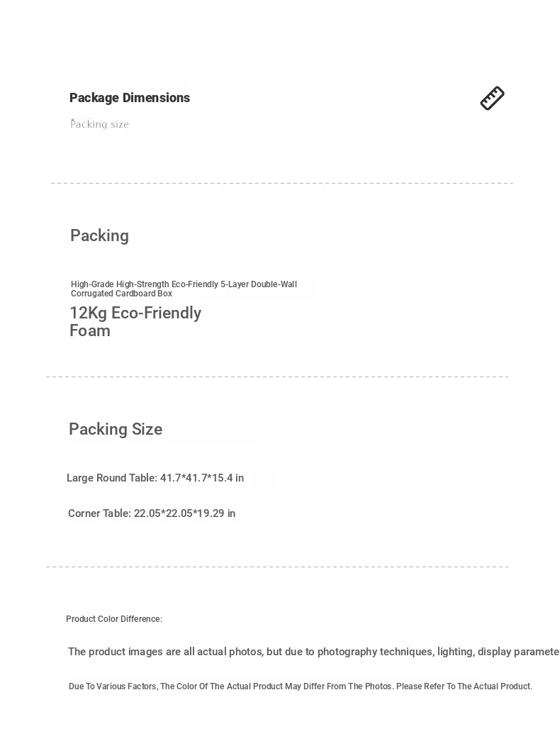Click the High-Grade High-Strength text line
Screen dimensions: 560x729
coord(184,284)
